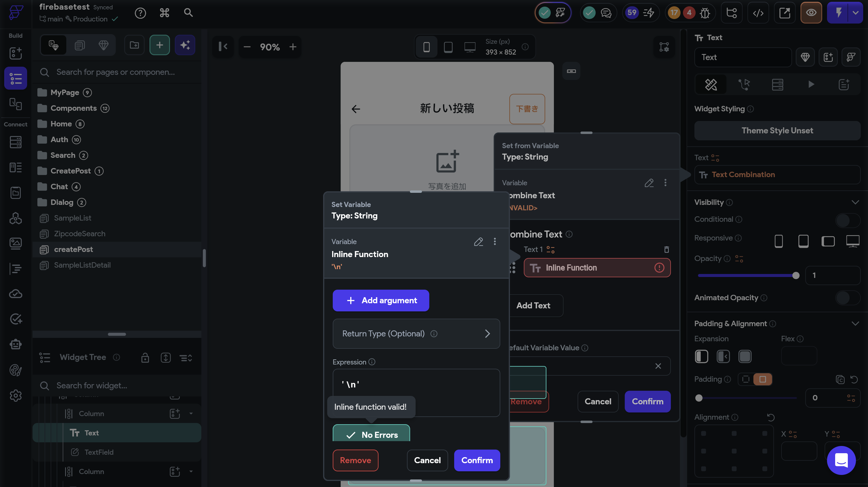Image resolution: width=868 pixels, height=487 pixels.
Task: Open the search magnifier in top bar
Action: pyautogui.click(x=188, y=13)
